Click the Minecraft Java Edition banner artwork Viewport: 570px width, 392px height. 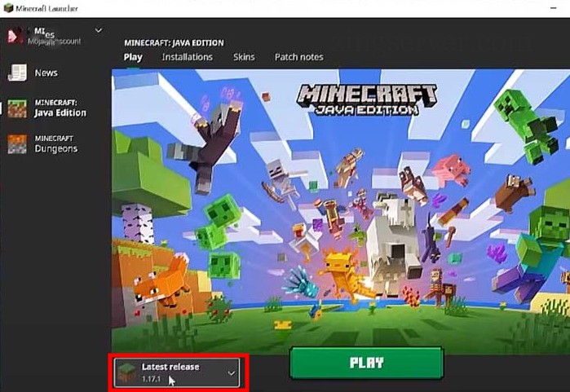tap(341, 212)
